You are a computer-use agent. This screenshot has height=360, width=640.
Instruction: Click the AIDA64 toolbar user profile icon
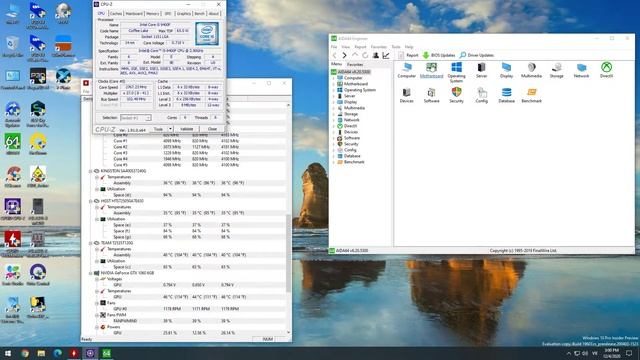coord(376,55)
